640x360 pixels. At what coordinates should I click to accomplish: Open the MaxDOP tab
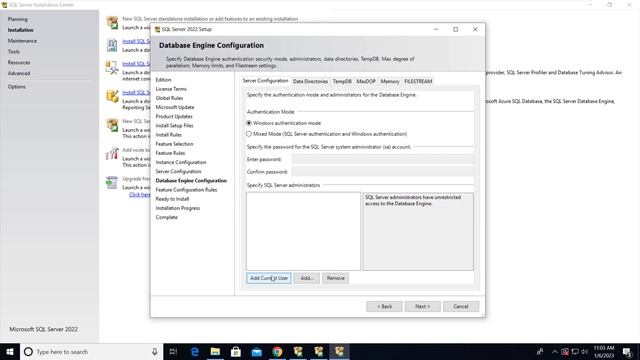366,81
